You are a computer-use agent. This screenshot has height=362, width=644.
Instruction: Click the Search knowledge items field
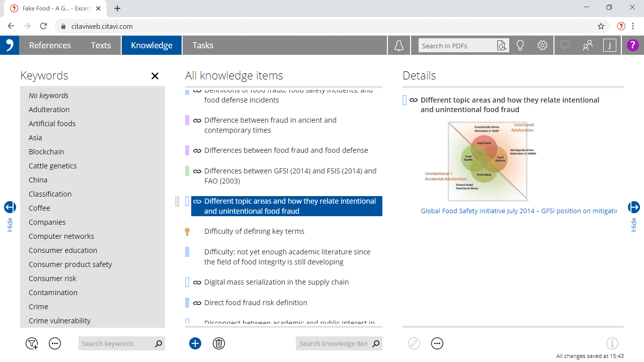click(x=333, y=343)
